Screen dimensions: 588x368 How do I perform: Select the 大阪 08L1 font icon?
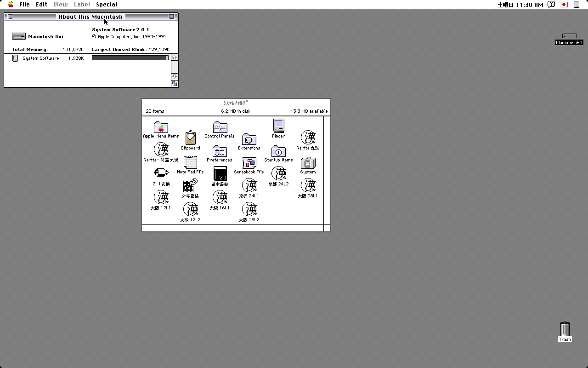308,185
